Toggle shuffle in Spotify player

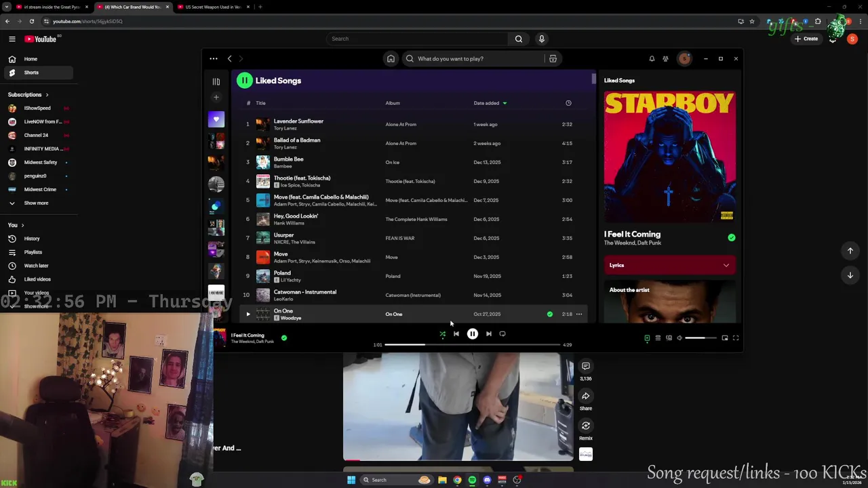tap(442, 333)
